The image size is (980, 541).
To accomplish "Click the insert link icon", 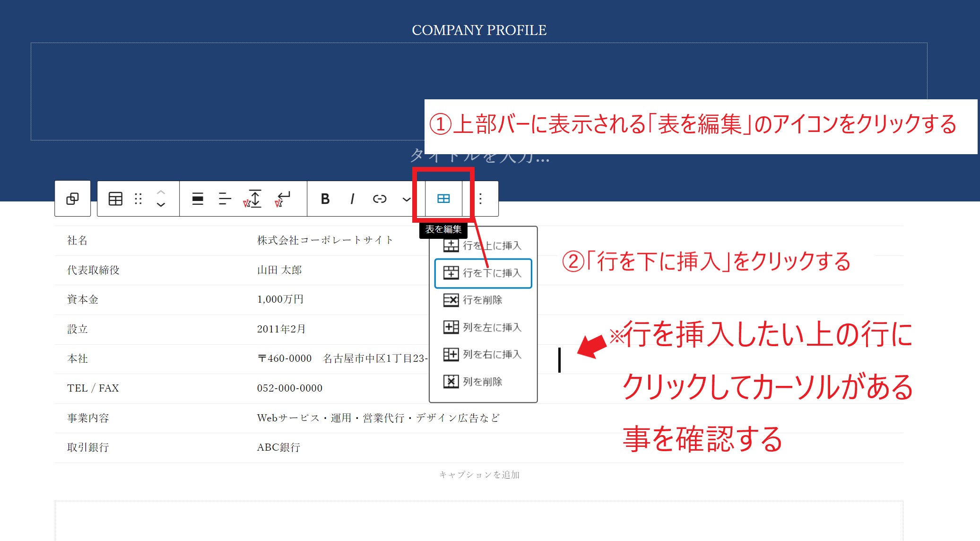I will [380, 199].
